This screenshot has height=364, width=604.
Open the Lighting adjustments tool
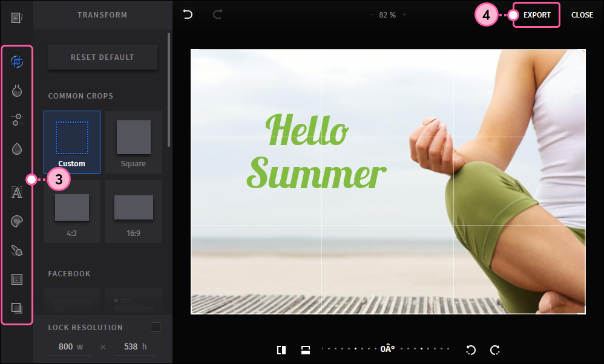point(17,91)
